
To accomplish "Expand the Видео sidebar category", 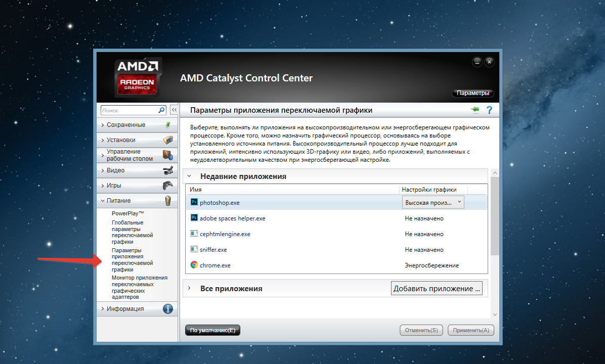I will click(x=115, y=170).
